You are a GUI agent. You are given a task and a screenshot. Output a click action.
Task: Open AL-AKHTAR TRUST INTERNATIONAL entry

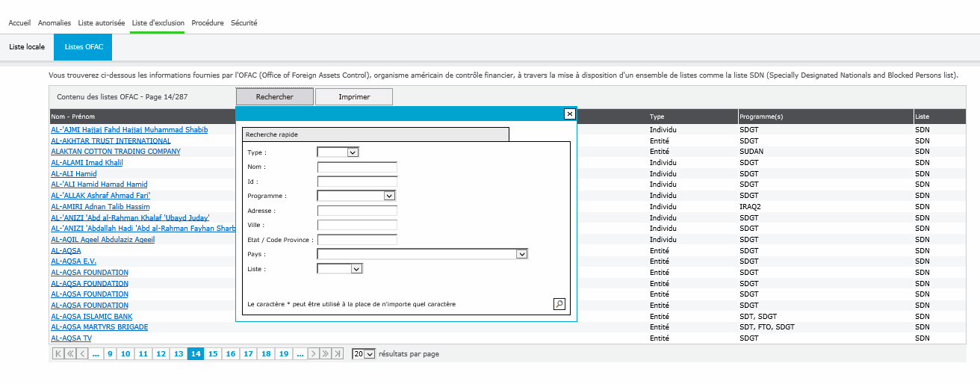(111, 140)
